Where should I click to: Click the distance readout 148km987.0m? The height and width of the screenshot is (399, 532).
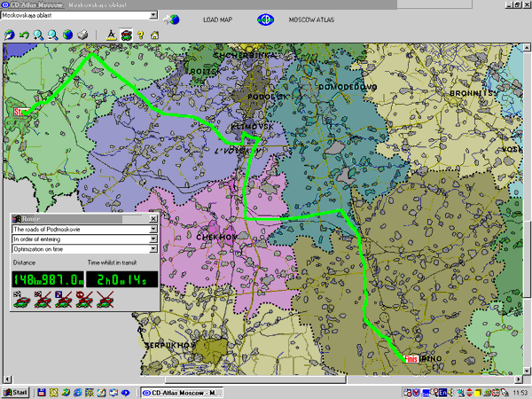48,279
